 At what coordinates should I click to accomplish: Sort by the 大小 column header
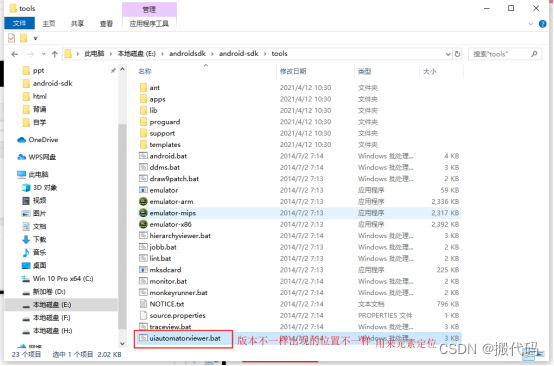(x=430, y=71)
